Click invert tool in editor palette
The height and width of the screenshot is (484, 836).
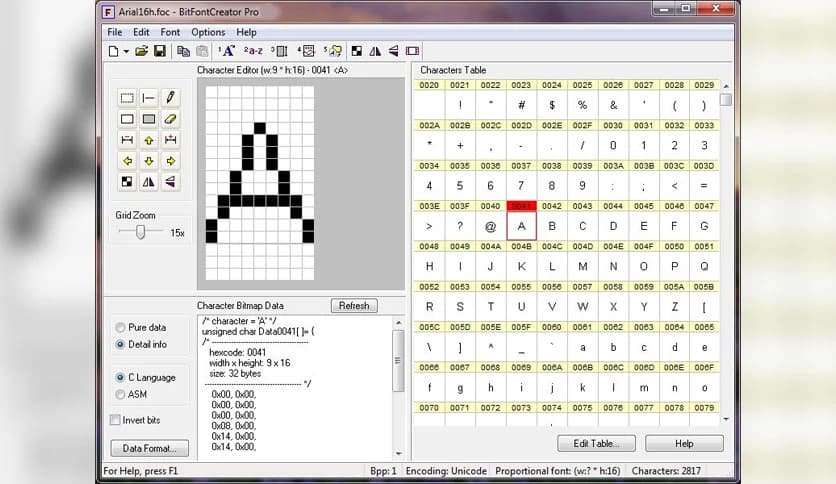point(127,182)
